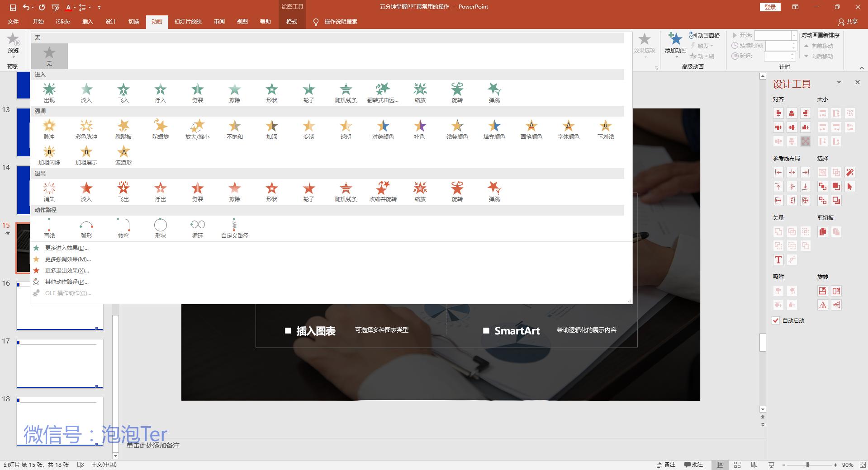Select the 放大/缩小 emphasis animation

coord(198,129)
